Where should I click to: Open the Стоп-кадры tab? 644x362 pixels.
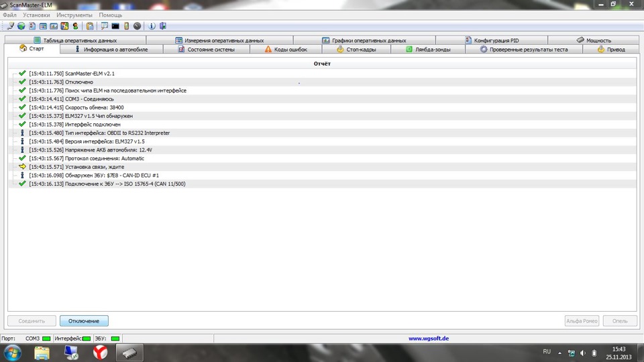click(356, 49)
